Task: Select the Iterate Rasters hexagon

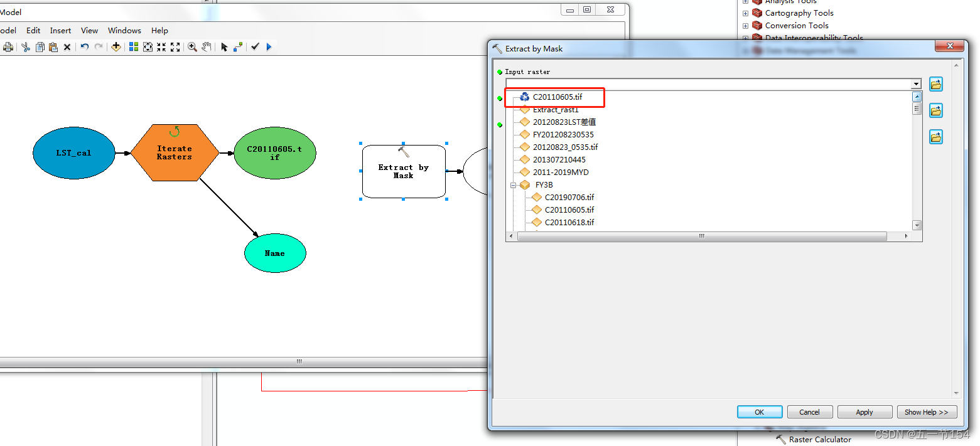Action: tap(175, 153)
